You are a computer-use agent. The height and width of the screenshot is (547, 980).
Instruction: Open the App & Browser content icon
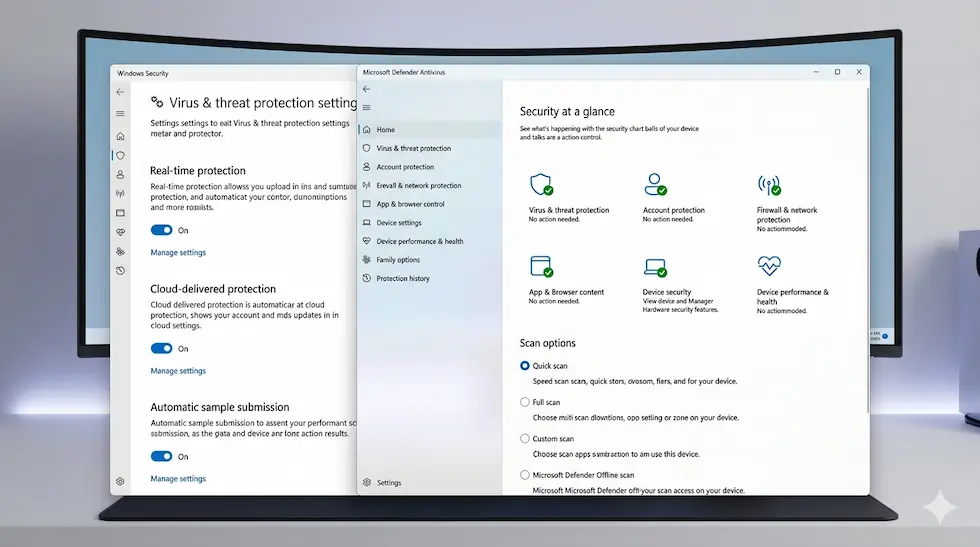coord(541,267)
